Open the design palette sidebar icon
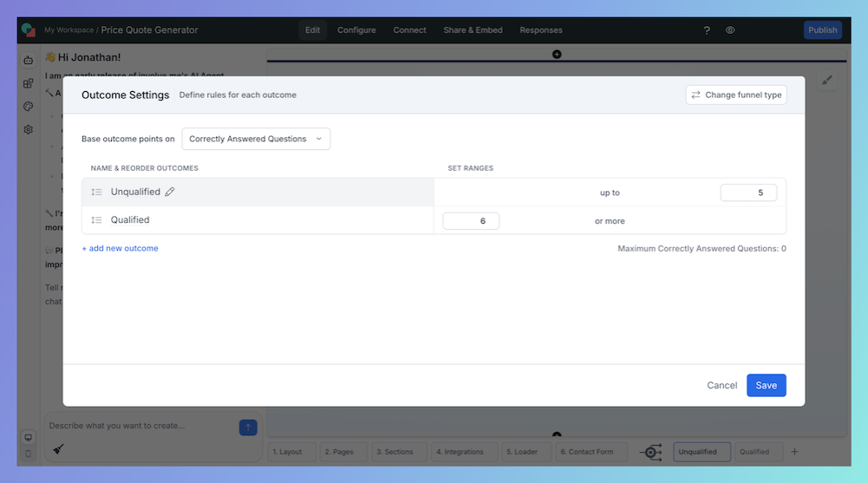 29,107
